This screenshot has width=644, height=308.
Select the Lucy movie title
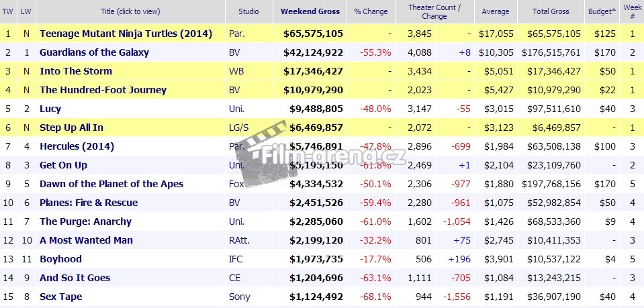coord(50,109)
